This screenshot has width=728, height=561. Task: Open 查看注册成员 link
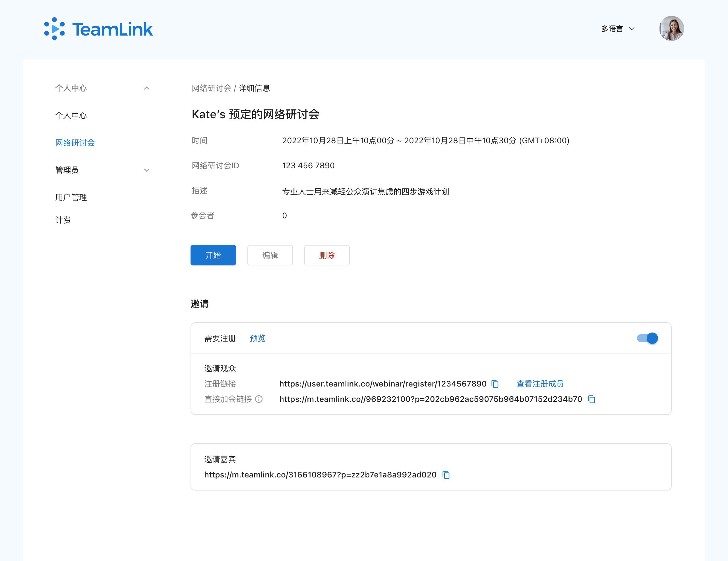[x=540, y=384]
